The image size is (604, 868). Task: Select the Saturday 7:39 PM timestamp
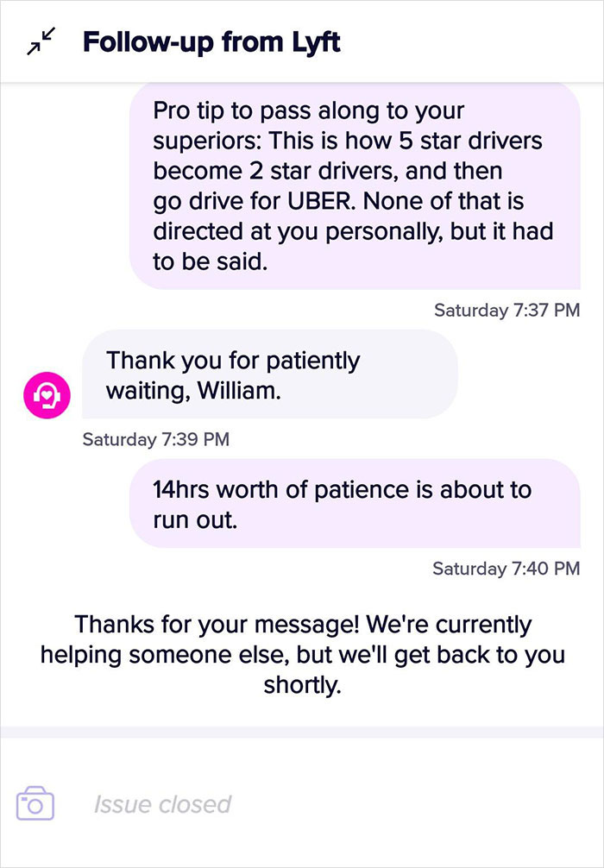(x=155, y=439)
